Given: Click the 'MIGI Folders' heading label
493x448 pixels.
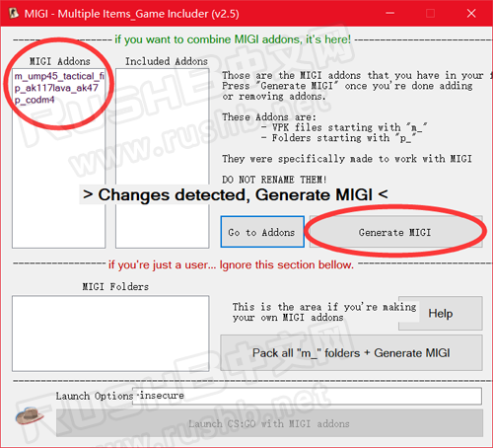Looking at the screenshot, I should pyautogui.click(x=115, y=287).
